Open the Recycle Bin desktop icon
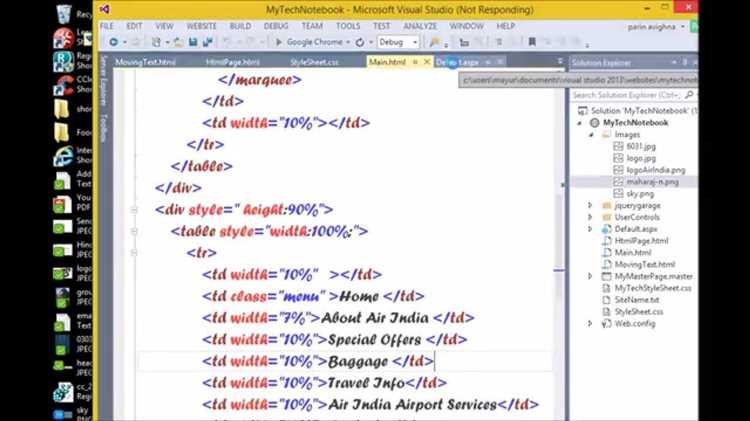This screenshot has width=750, height=421. coord(64,13)
